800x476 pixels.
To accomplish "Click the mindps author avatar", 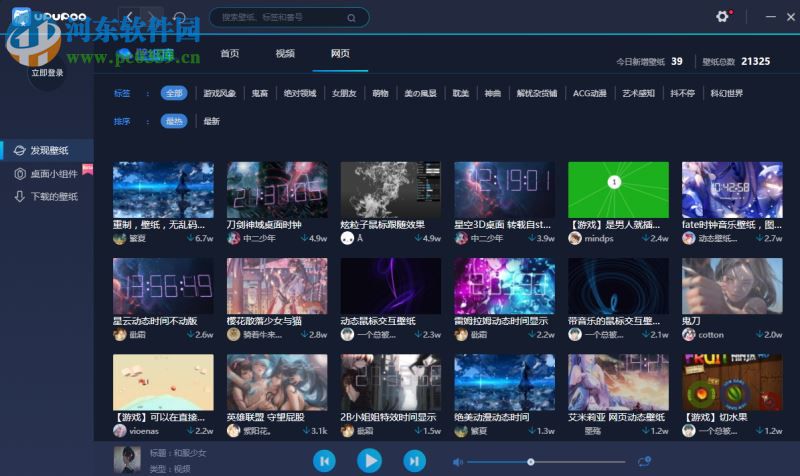I will [x=575, y=238].
